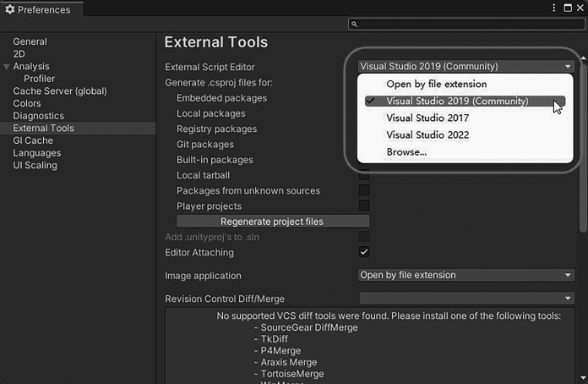Click the Editor Attaching label
The width and height of the screenshot is (588, 384).
coord(199,253)
